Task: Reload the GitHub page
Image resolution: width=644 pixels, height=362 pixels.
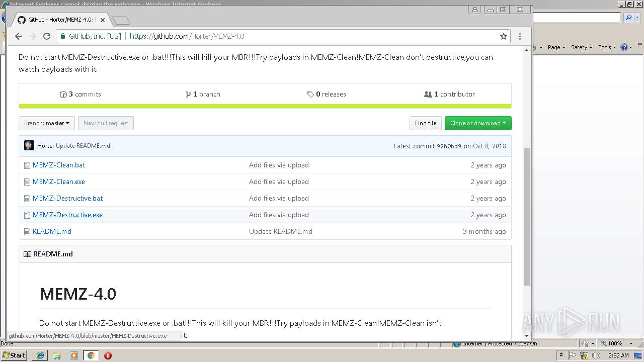Action: pos(47,36)
